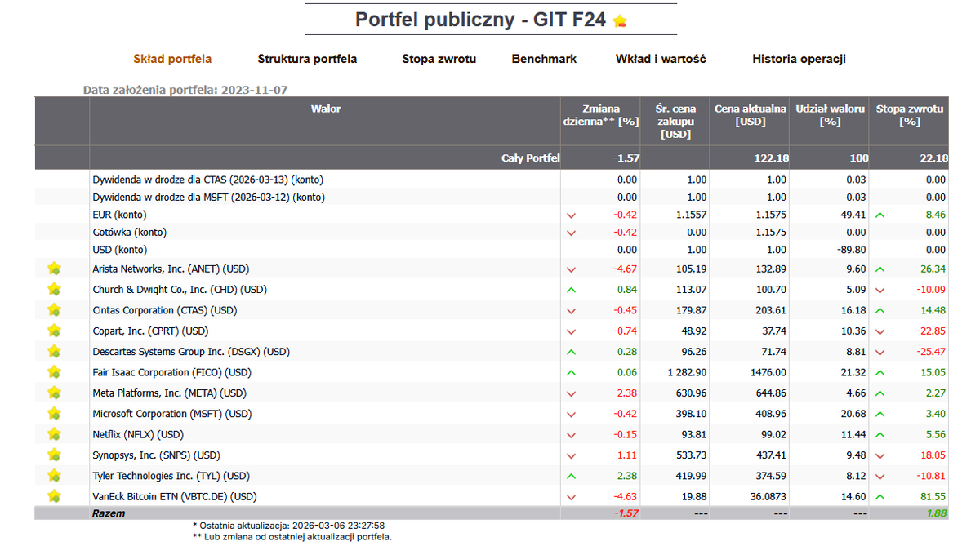Click the favorite star next to portfolio title
Image resolution: width=980 pixels, height=555 pixels.
pyautogui.click(x=620, y=21)
